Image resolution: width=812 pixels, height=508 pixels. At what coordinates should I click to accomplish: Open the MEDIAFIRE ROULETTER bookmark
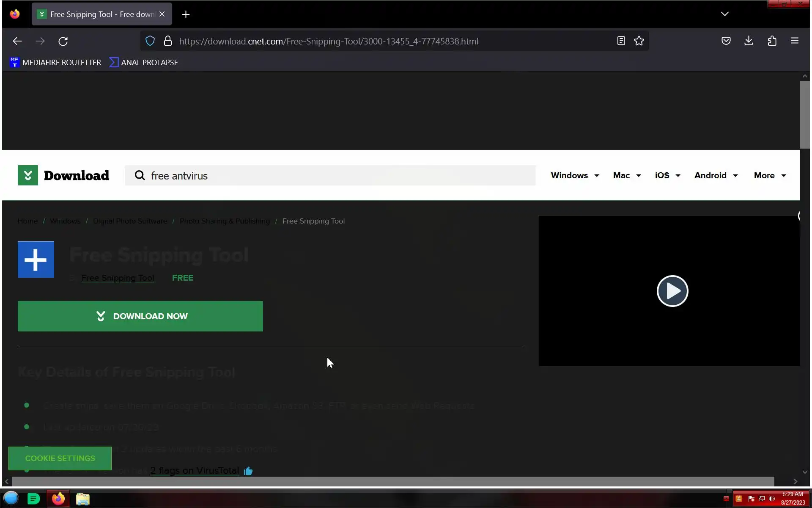[x=55, y=62]
